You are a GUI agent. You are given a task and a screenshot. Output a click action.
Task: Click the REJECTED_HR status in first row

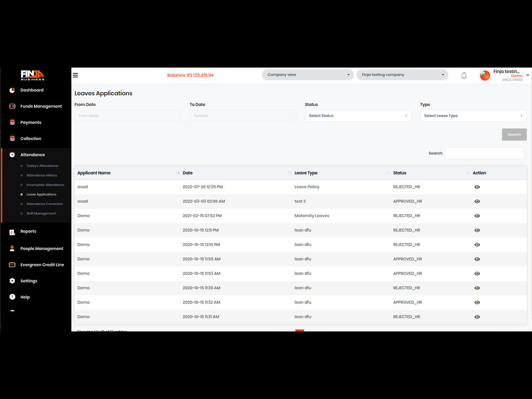[x=406, y=187]
